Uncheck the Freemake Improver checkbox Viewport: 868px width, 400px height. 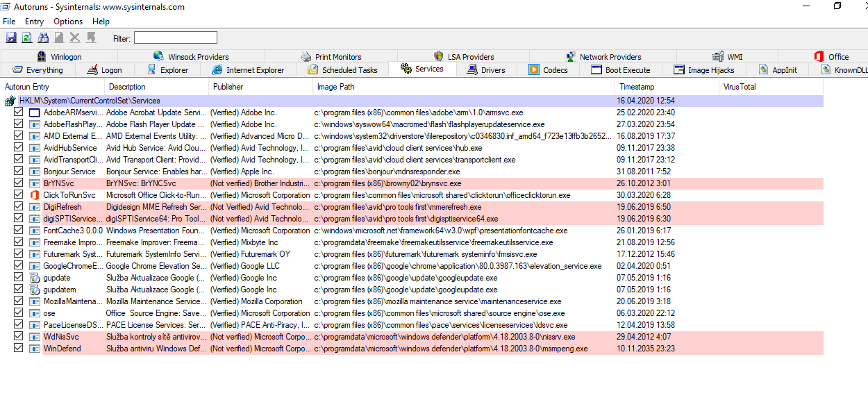(x=19, y=242)
